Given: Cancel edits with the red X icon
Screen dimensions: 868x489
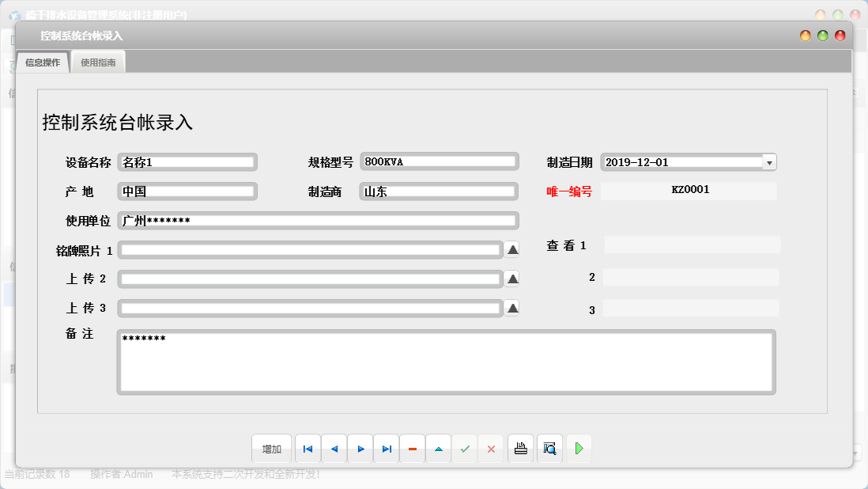Looking at the screenshot, I should 491,449.
